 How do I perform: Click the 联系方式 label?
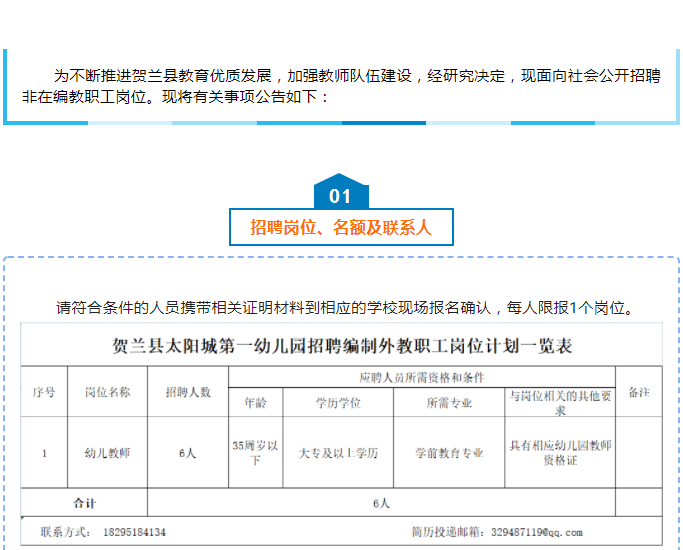coord(66,532)
